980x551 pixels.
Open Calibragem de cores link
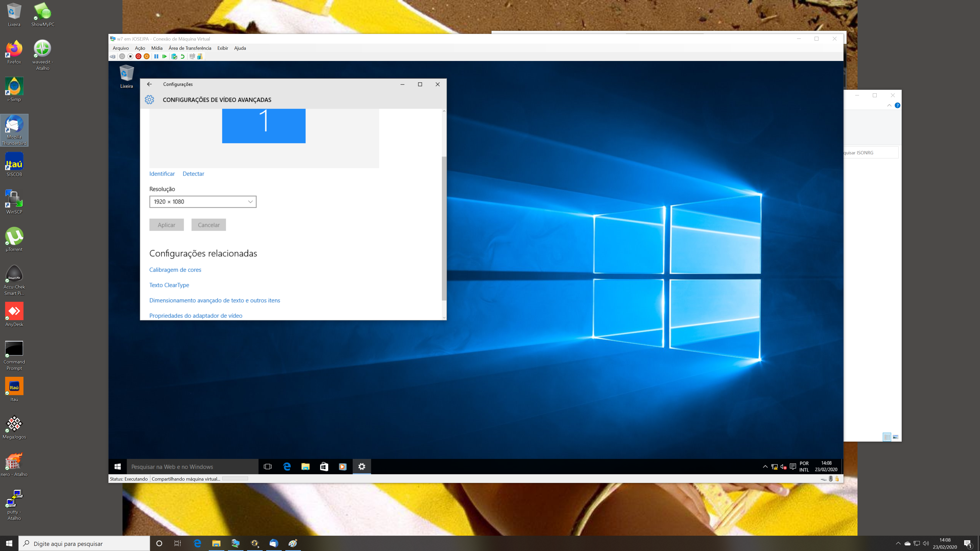175,270
